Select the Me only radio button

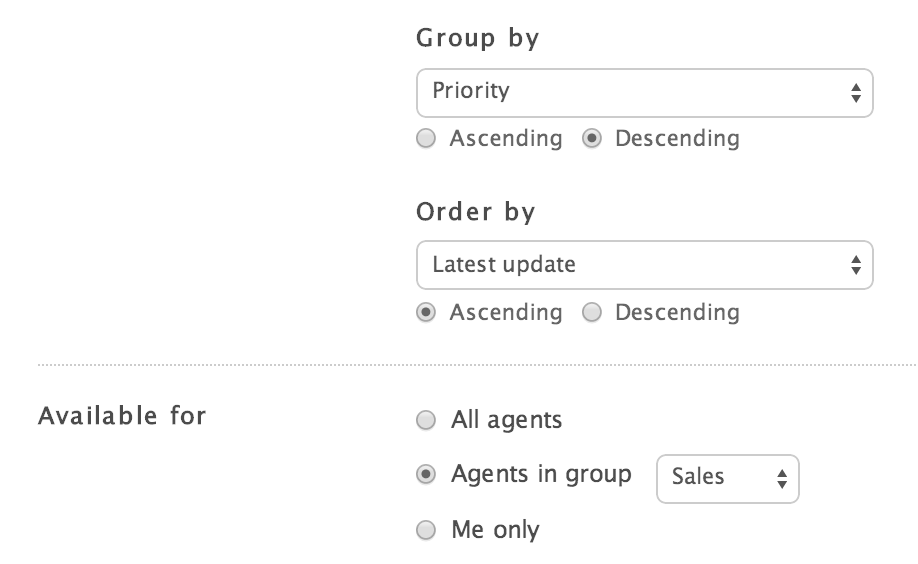426,531
